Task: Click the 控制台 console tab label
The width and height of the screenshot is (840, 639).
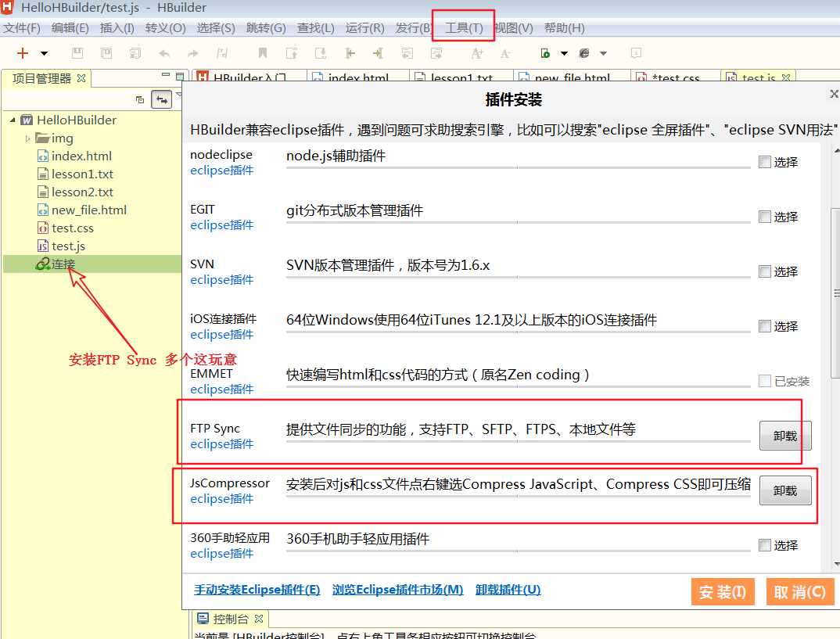Action: [231, 619]
